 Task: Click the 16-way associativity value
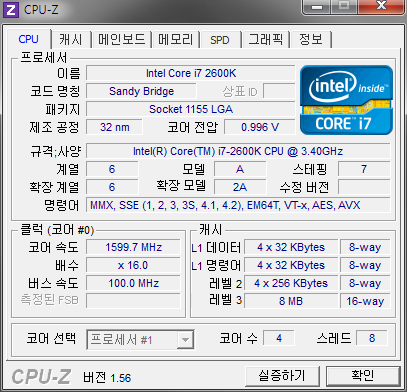pos(365,301)
